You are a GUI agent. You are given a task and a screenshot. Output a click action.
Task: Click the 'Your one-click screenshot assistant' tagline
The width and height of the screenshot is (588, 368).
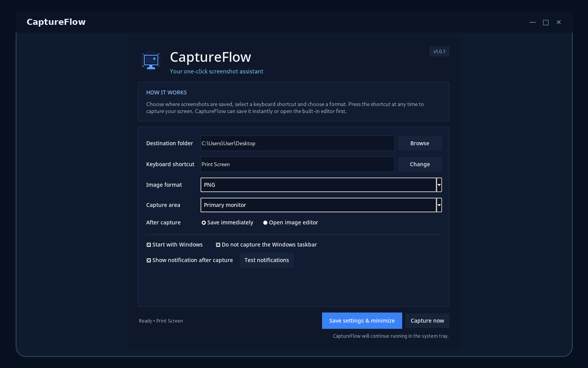pyautogui.click(x=216, y=71)
